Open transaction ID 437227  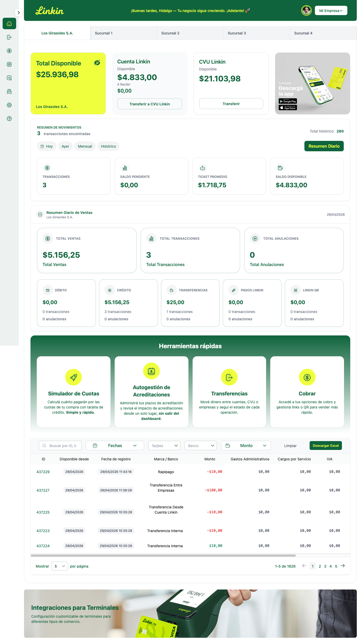click(43, 490)
